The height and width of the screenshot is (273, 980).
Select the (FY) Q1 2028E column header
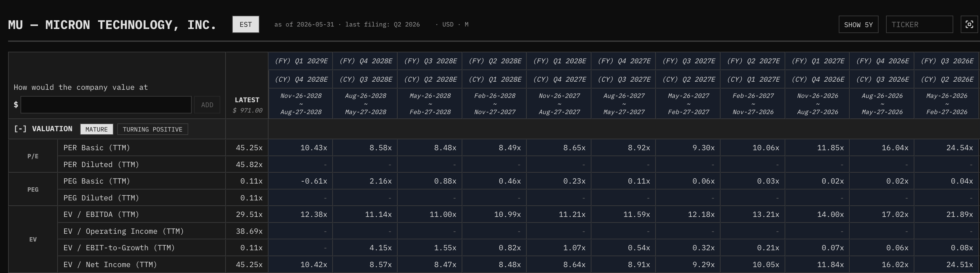559,61
